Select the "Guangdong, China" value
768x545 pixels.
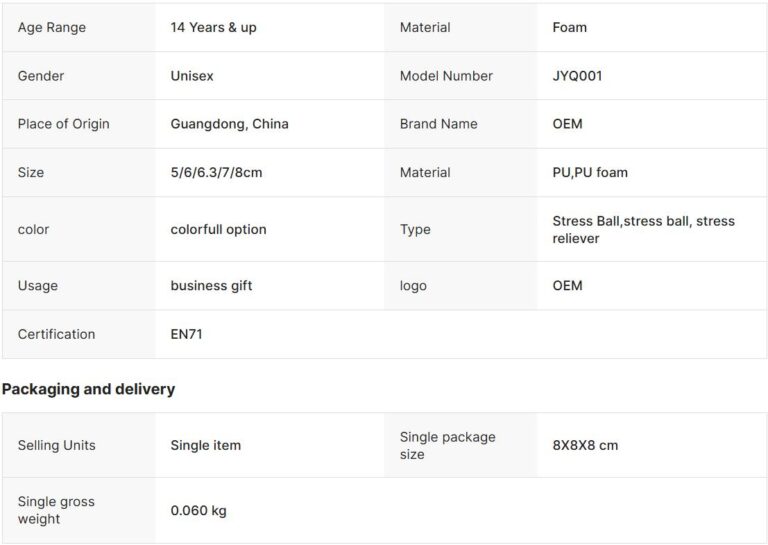230,124
